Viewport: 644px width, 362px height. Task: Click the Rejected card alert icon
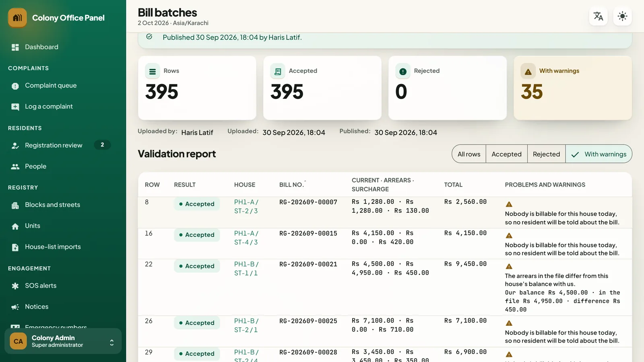pos(403,72)
